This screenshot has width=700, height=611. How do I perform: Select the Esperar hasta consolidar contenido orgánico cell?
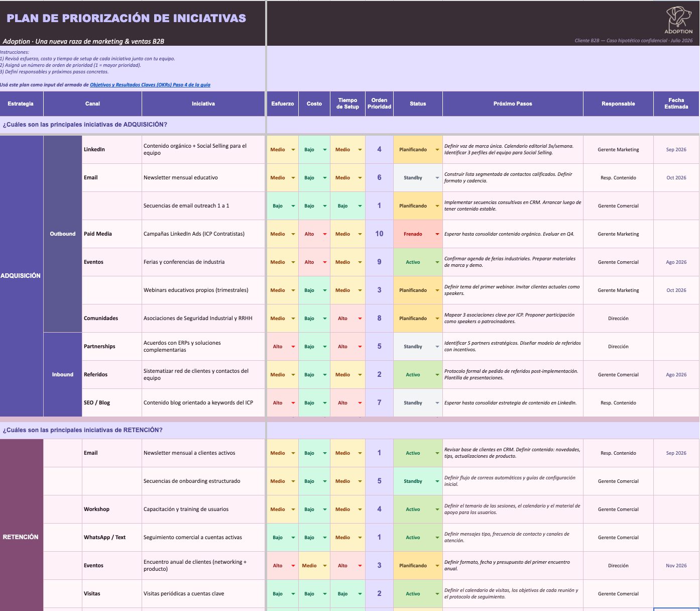coord(513,234)
